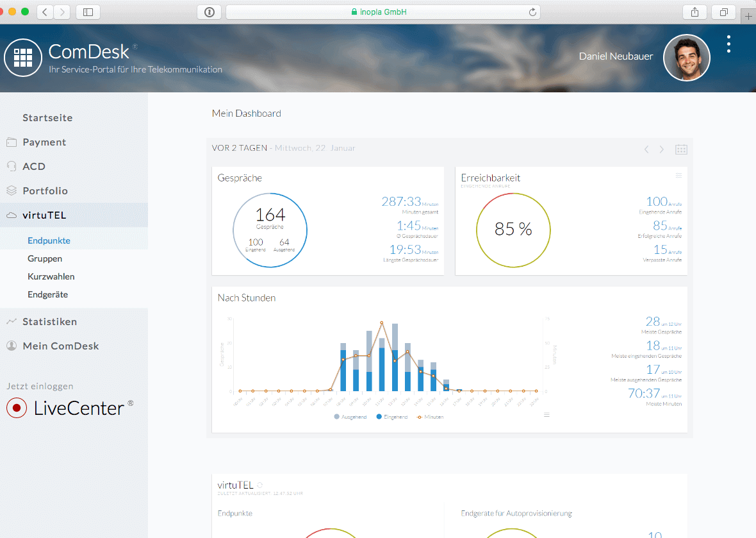
Task: Open the dashboard calendar date picker
Action: (x=681, y=149)
